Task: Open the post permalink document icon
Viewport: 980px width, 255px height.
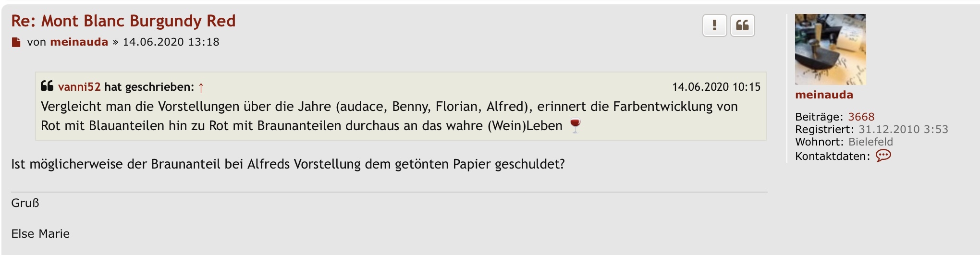Action: click(x=16, y=42)
